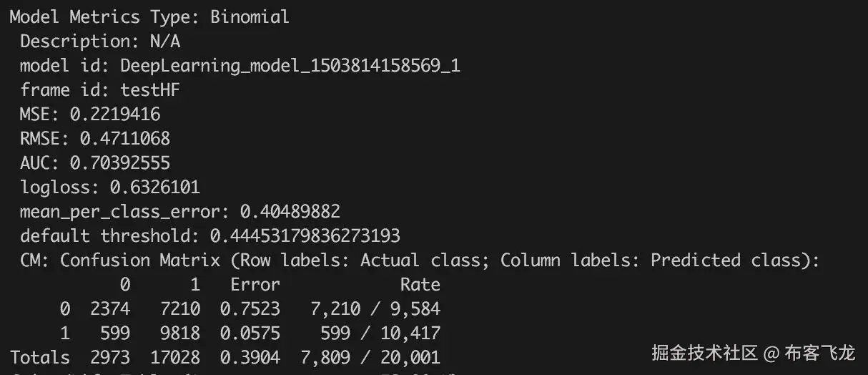Click the "Totals" row label
The width and height of the screenshot is (868, 375).
pos(39,357)
